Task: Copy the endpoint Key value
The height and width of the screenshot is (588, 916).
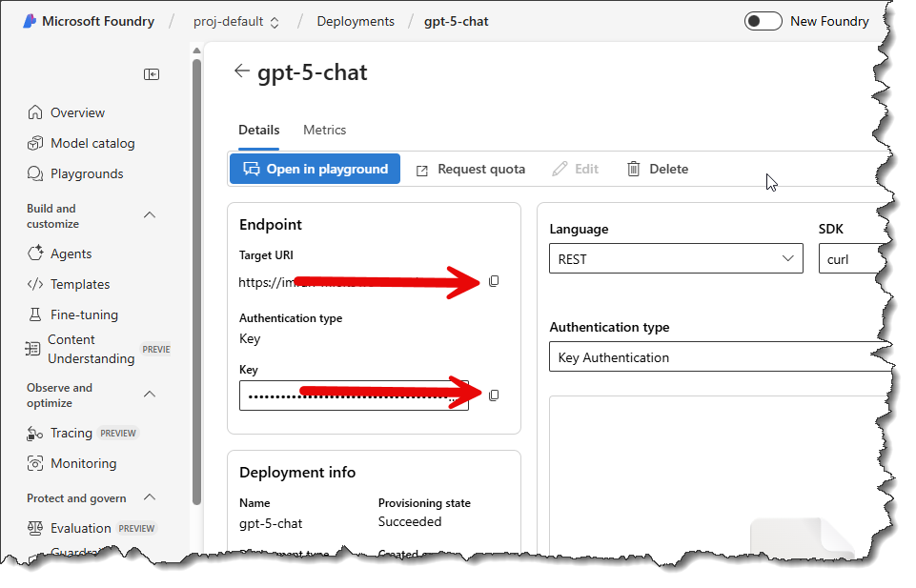Action: [494, 395]
